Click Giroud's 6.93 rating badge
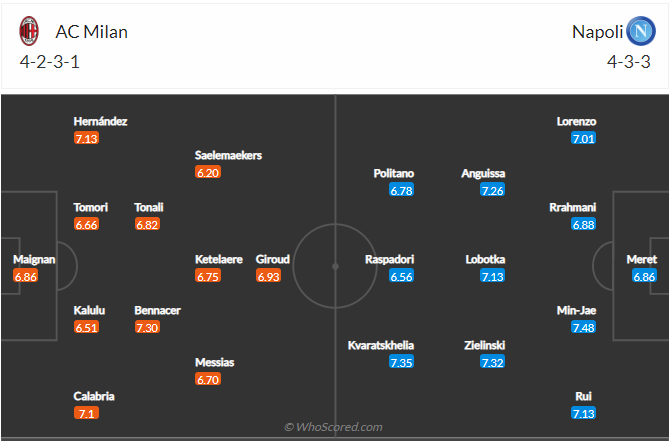Viewport: 671px width, 441px height. 269,276
